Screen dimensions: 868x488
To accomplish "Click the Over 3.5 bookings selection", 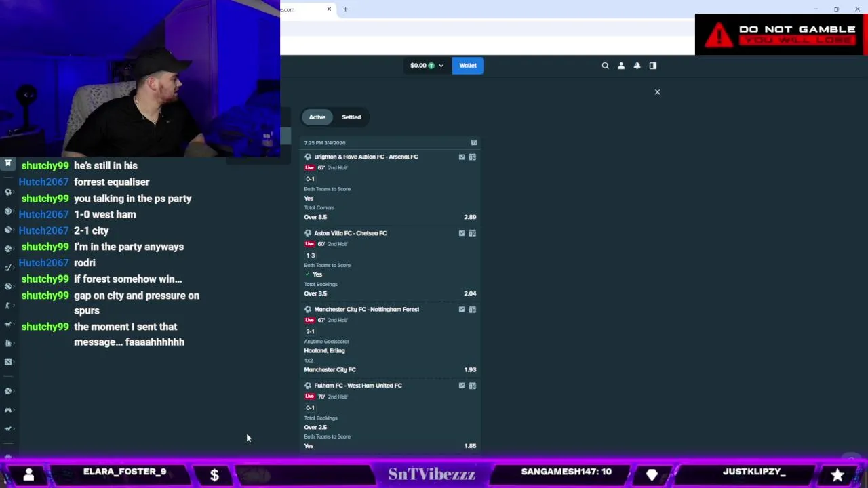I will pos(315,293).
